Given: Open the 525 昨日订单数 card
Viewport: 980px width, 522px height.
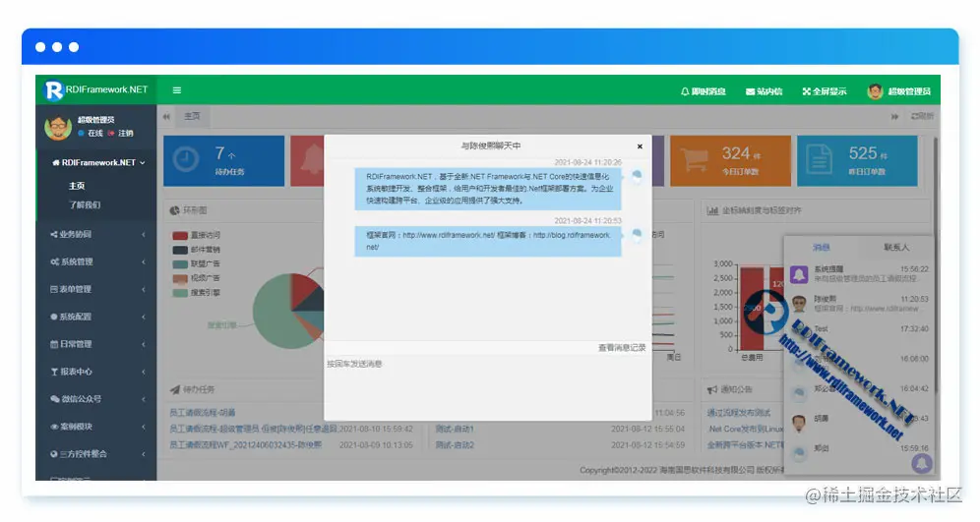Looking at the screenshot, I should point(857,160).
